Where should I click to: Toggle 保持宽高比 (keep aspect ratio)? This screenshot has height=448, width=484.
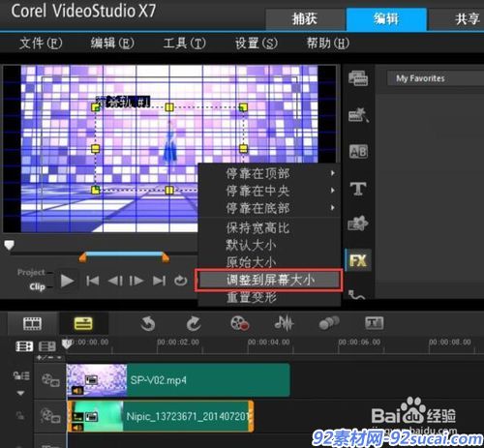[257, 227]
